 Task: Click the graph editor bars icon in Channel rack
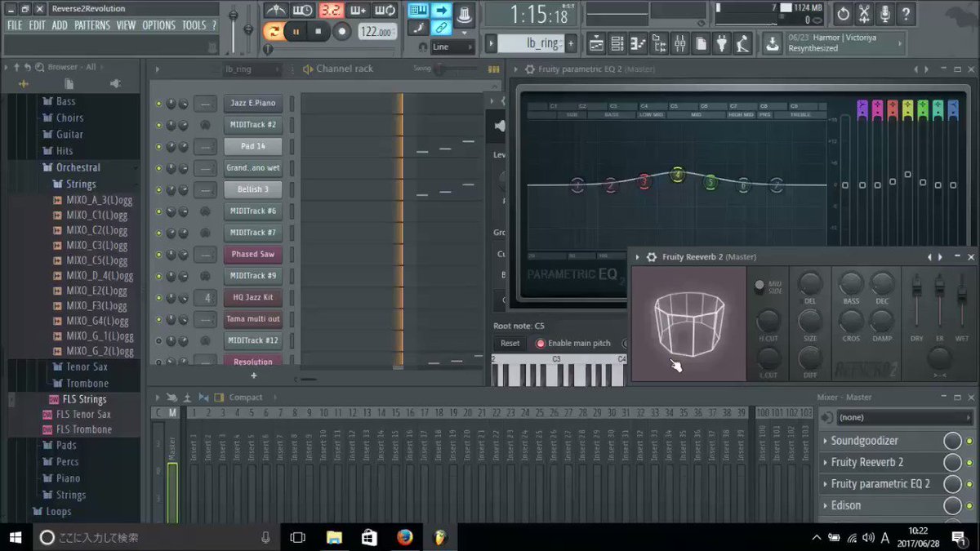pos(493,69)
